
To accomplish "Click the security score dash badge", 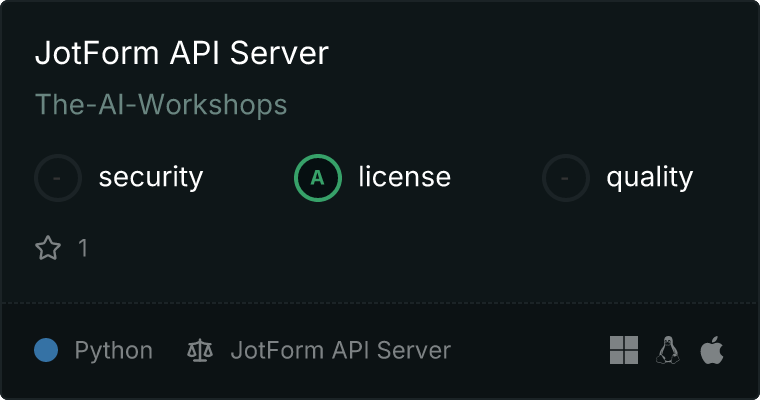I will point(58,178).
